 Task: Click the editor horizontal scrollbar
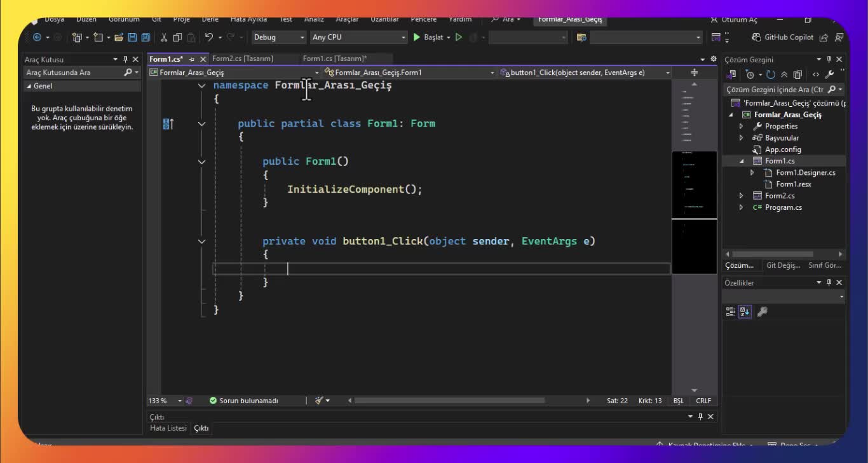(x=449, y=401)
